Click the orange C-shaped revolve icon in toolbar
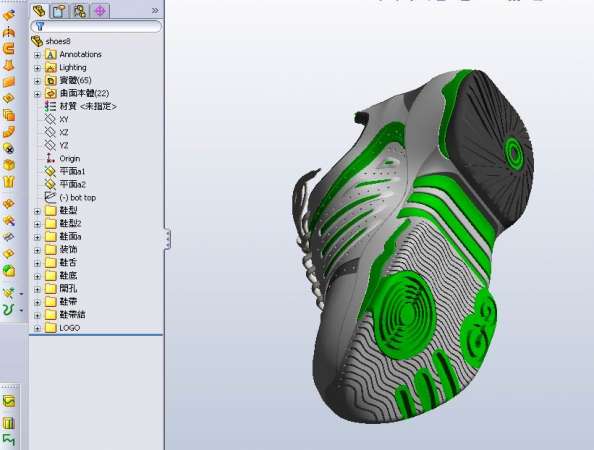Screen dimensions: 594x450 click(9, 48)
